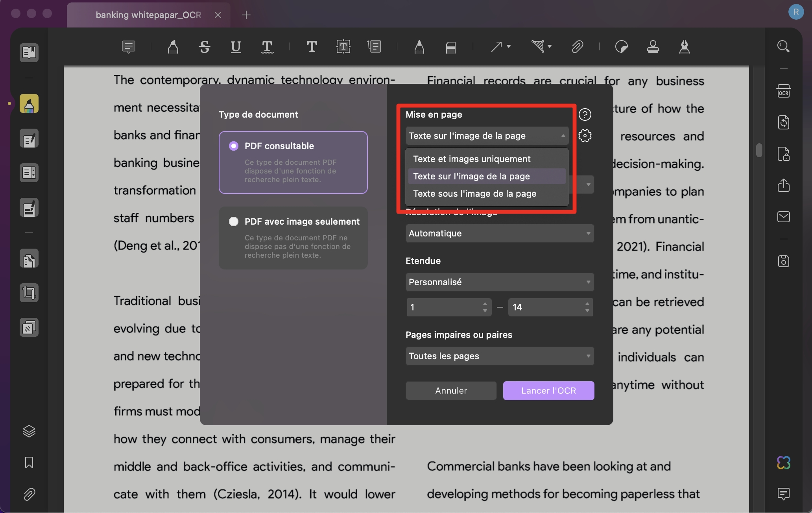812x513 pixels.
Task: Select the underline text tool
Action: point(236,47)
